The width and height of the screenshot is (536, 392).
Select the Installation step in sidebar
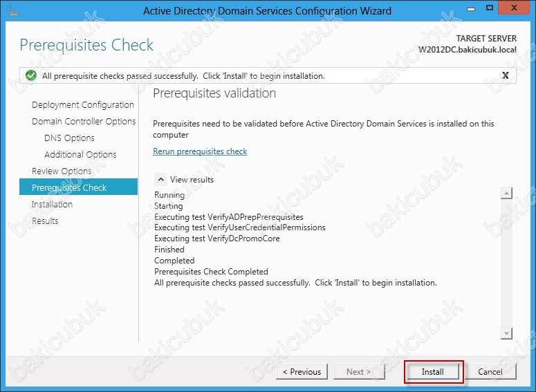pos(52,205)
